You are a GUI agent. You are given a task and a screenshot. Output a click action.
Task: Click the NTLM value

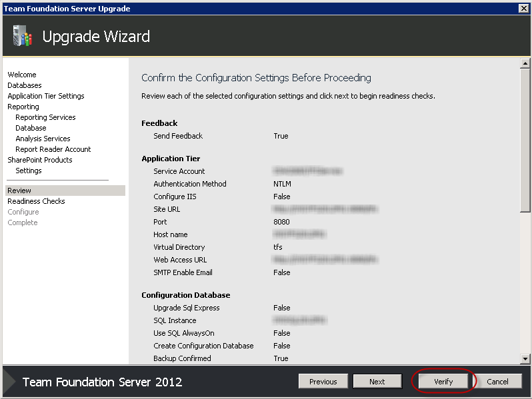282,184
